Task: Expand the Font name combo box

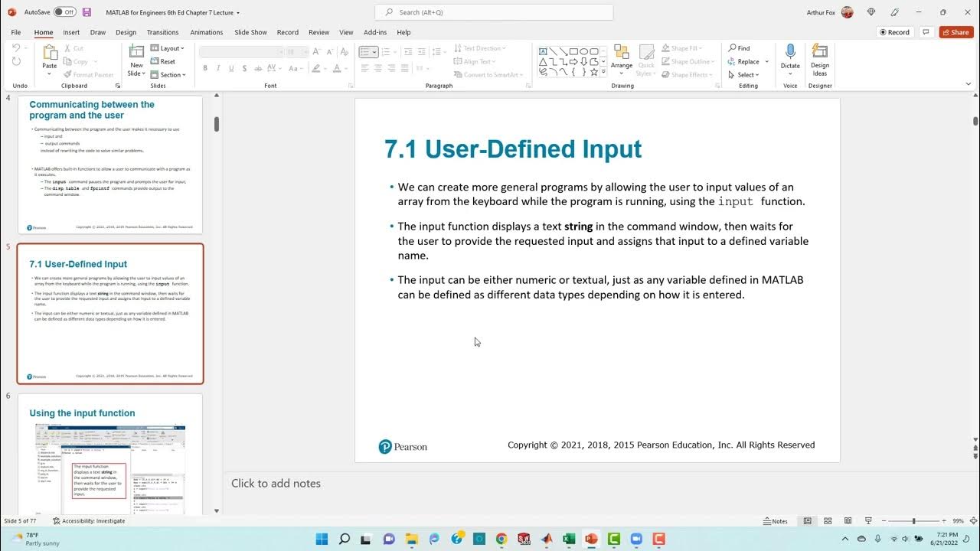Action: point(279,52)
